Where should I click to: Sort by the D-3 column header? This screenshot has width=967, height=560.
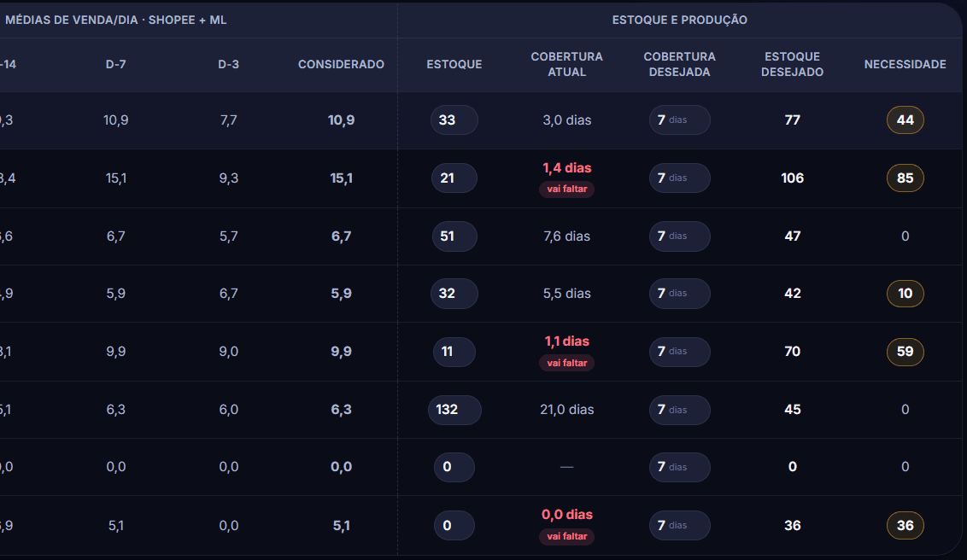[228, 64]
